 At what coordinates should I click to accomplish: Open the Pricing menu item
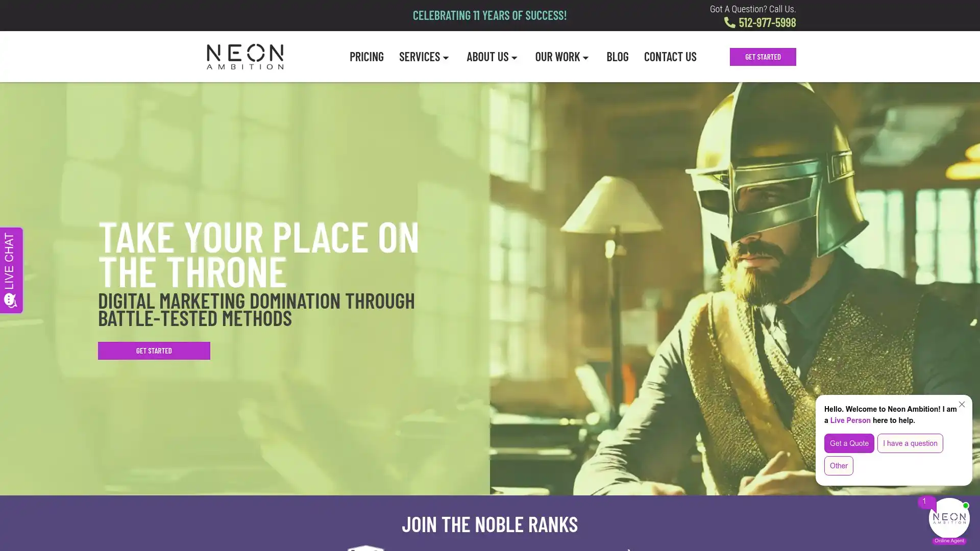point(366,57)
